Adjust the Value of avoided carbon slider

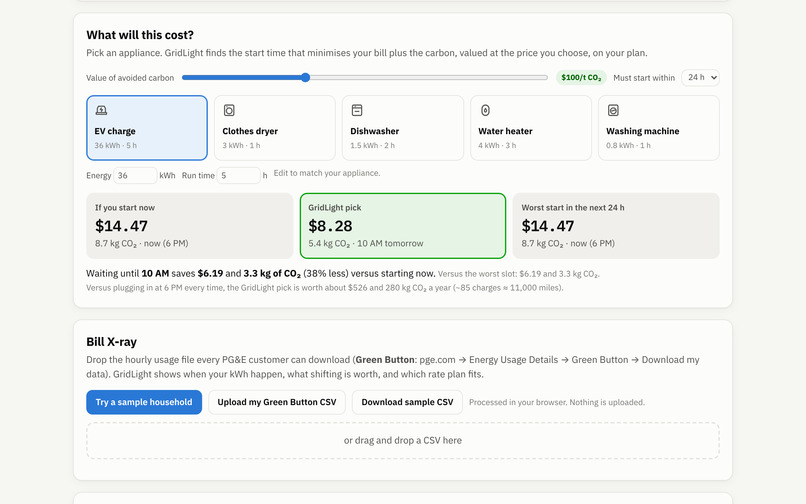(x=365, y=78)
